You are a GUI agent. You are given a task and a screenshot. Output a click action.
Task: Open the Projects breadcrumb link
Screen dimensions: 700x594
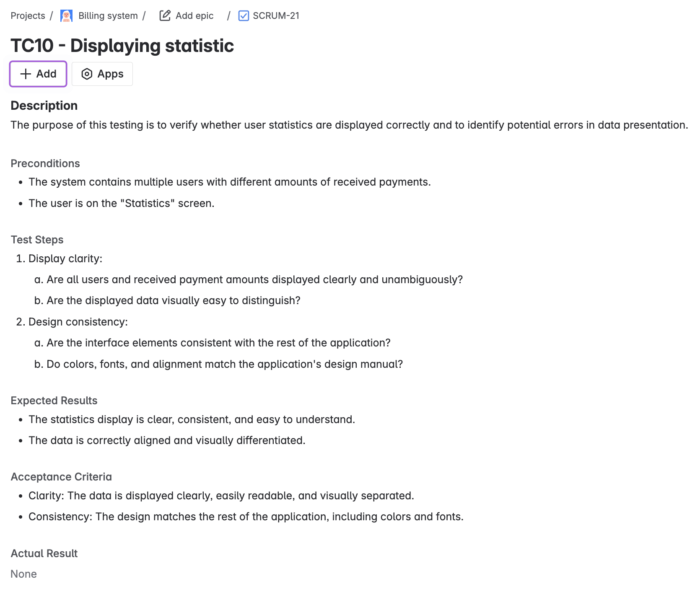click(x=28, y=15)
